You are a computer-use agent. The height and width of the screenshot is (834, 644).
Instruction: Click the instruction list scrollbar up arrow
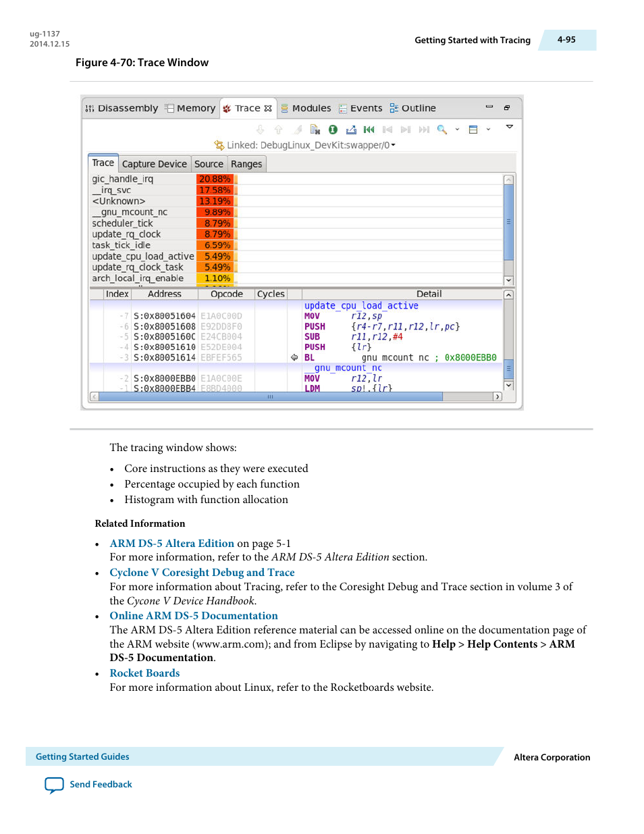tap(508, 295)
